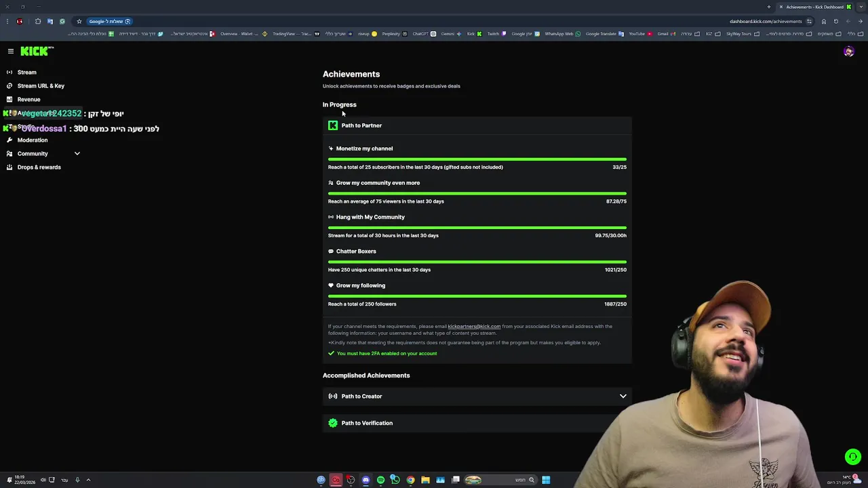
Task: Select the Achievements - Kick Dashboard tab
Action: coord(814,7)
